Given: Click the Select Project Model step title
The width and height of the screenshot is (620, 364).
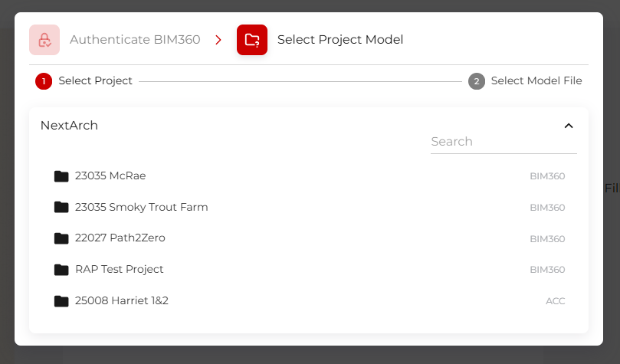Looking at the screenshot, I should [x=340, y=40].
